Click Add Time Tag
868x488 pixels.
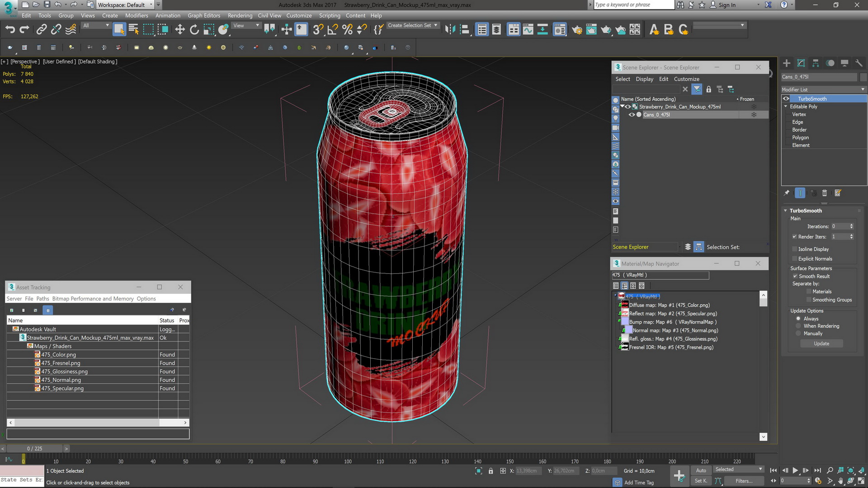(639, 483)
